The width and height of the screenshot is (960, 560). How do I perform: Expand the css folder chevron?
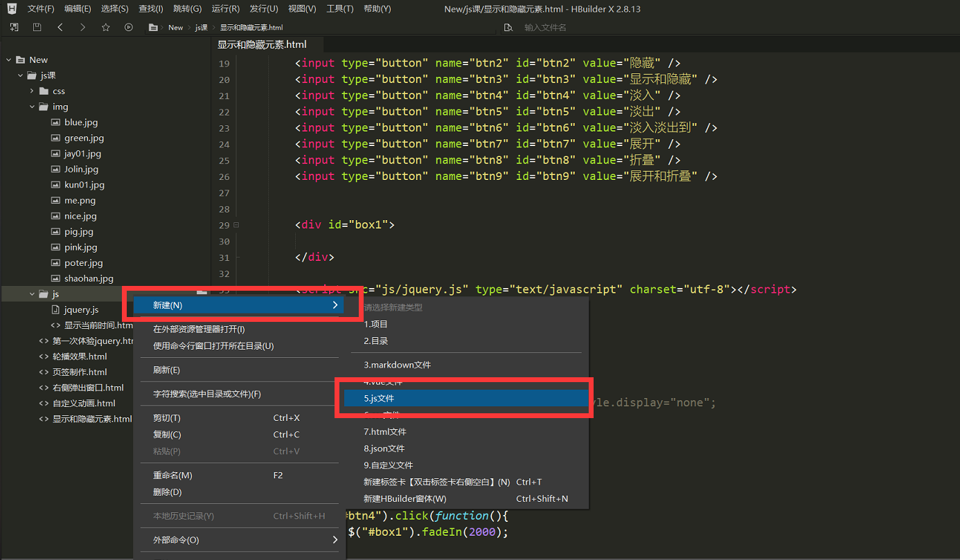tap(32, 91)
